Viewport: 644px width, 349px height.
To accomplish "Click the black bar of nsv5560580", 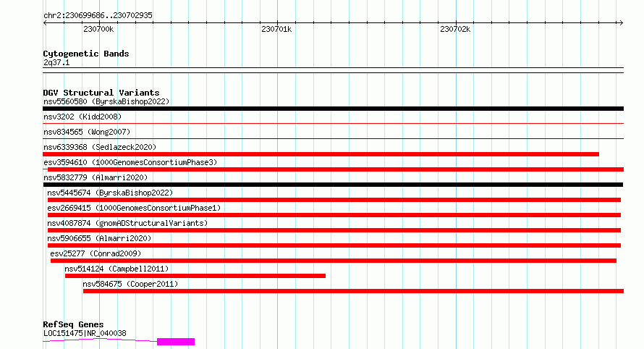I will click(x=333, y=109).
